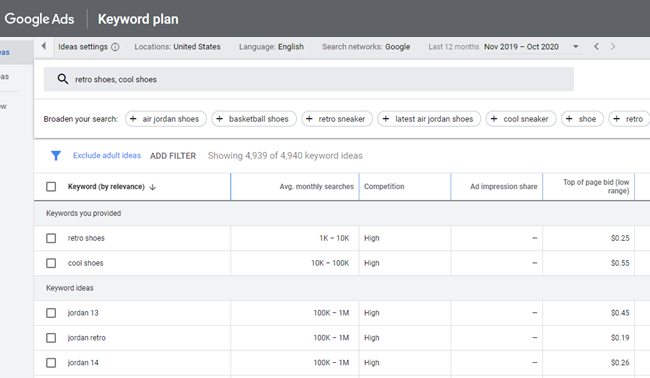This screenshot has height=378, width=650.
Task: Check the retro shoes keyword box
Action: pos(51,238)
